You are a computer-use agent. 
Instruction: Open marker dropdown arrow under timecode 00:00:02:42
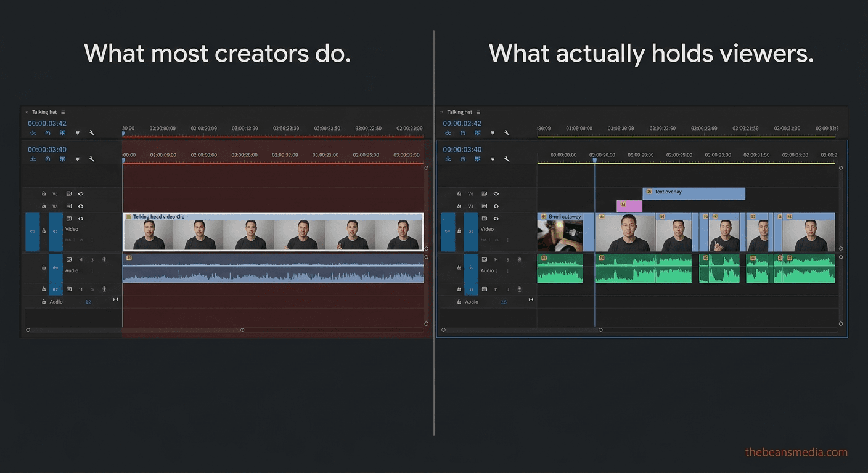493,133
